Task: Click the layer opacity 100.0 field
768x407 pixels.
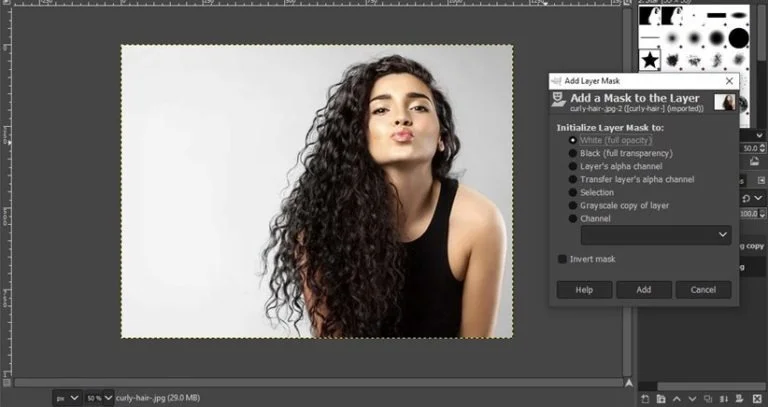Action: (x=748, y=214)
